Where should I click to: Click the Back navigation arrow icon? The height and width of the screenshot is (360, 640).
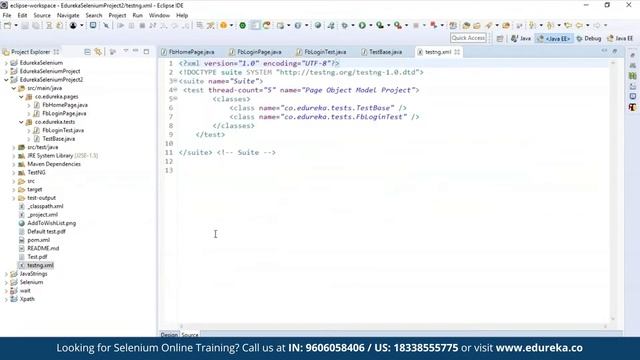pyautogui.click(x=579, y=25)
